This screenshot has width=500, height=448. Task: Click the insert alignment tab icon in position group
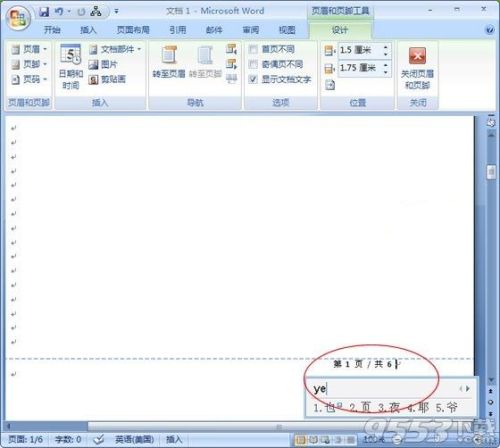pyautogui.click(x=330, y=85)
